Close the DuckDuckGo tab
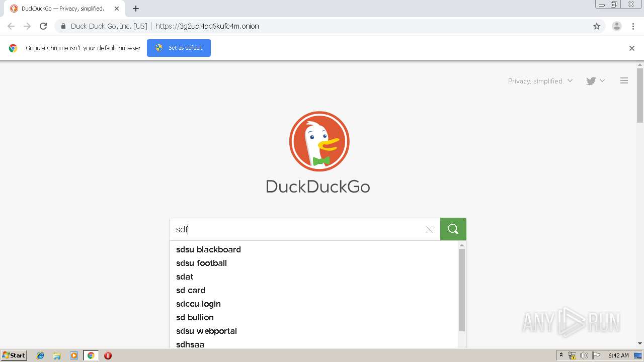The image size is (644, 362). pyautogui.click(x=117, y=9)
